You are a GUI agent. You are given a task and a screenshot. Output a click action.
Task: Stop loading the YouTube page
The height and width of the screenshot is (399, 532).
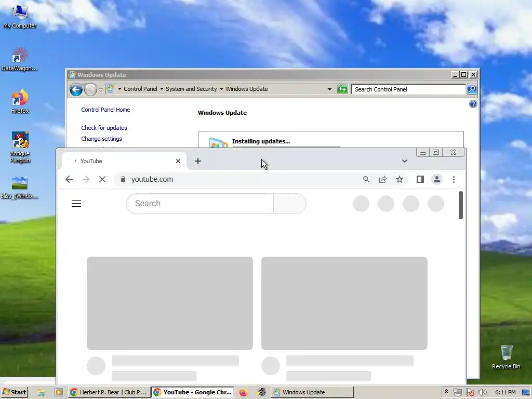[102, 179]
